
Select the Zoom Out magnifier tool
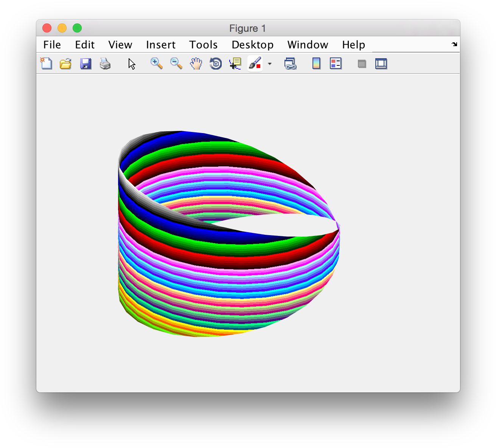point(176,64)
